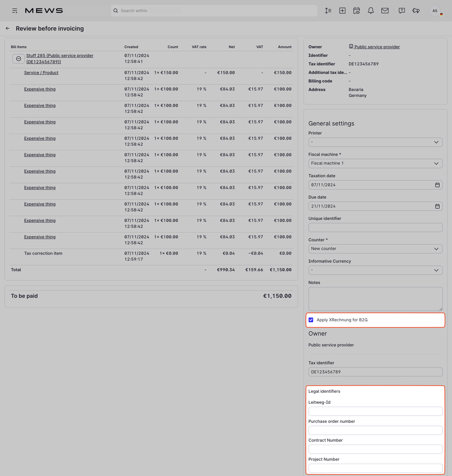Open Public service provider owner link

[377, 47]
